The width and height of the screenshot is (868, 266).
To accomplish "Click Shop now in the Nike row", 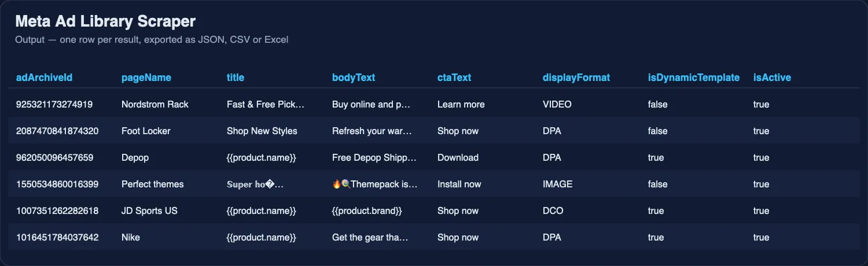I will click(x=458, y=238).
